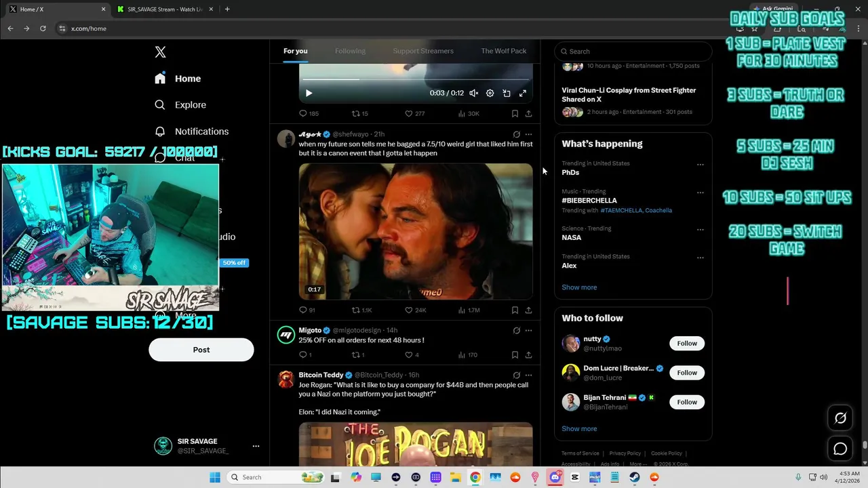
Task: Share the top video post
Action: [x=528, y=113]
